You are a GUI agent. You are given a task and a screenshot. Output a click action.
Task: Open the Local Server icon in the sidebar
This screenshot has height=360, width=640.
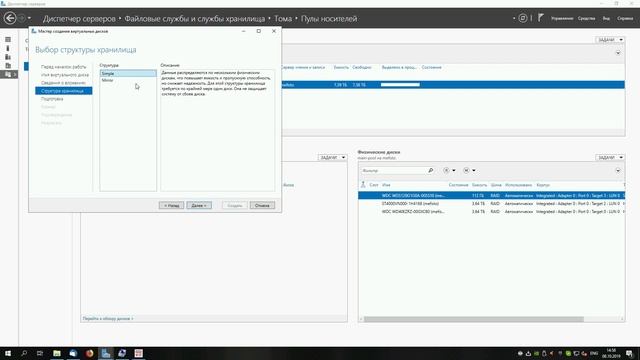[x=8, y=48]
